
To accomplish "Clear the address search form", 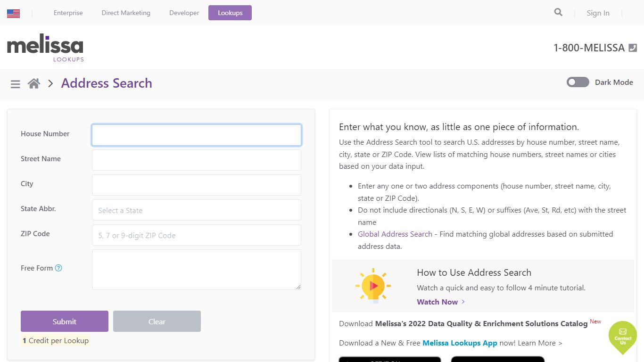I will [x=157, y=321].
